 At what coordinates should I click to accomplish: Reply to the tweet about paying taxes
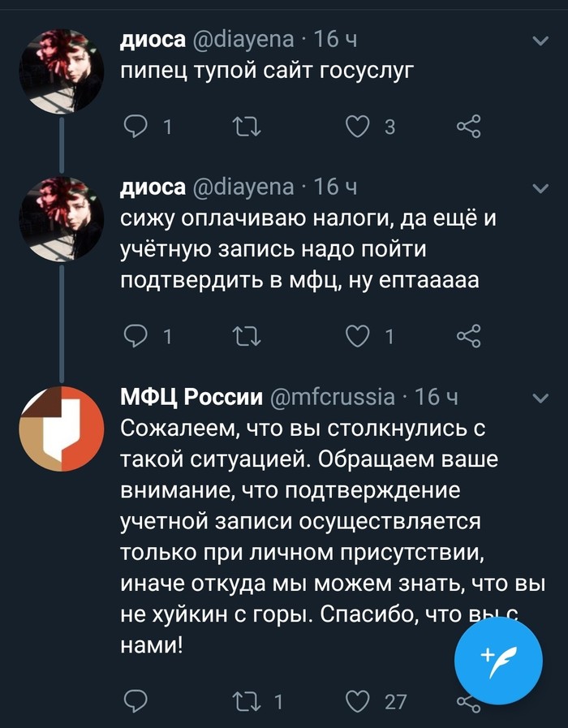[x=135, y=336]
